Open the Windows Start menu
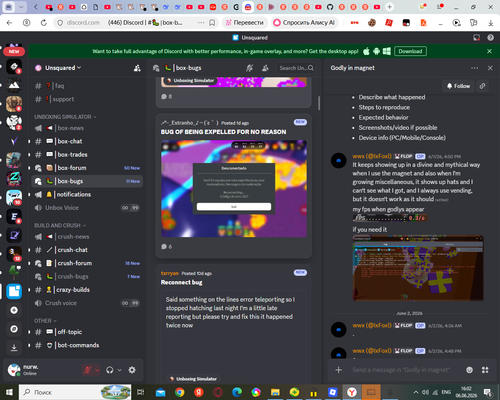This screenshot has height=400, width=500. (x=9, y=392)
